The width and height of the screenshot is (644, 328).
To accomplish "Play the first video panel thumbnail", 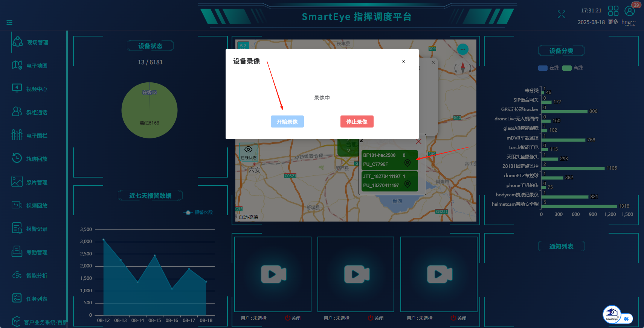I will [x=273, y=274].
